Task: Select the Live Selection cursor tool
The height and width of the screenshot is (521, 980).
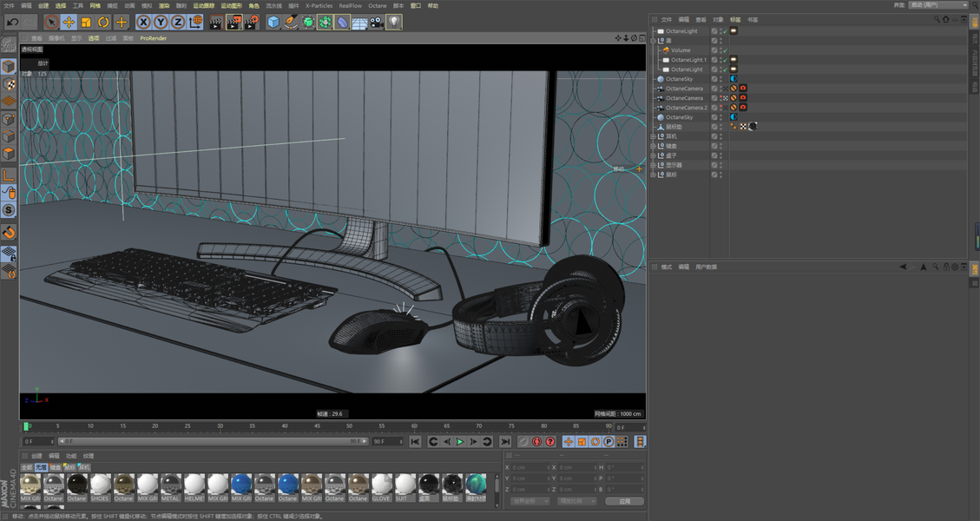Action: [x=52, y=22]
